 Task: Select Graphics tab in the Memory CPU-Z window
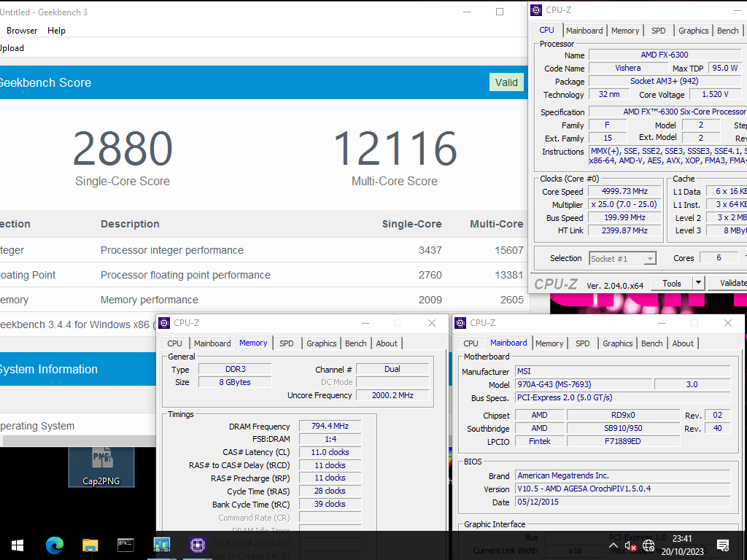[321, 343]
